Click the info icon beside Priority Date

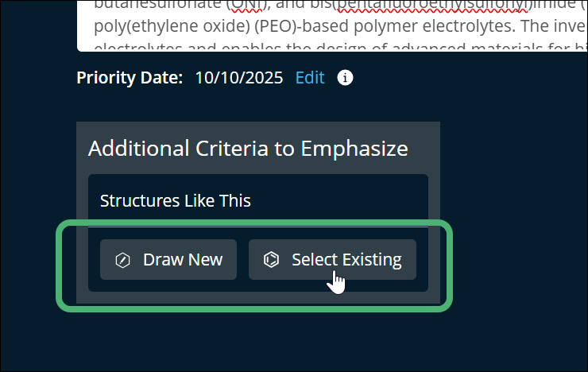pos(345,78)
